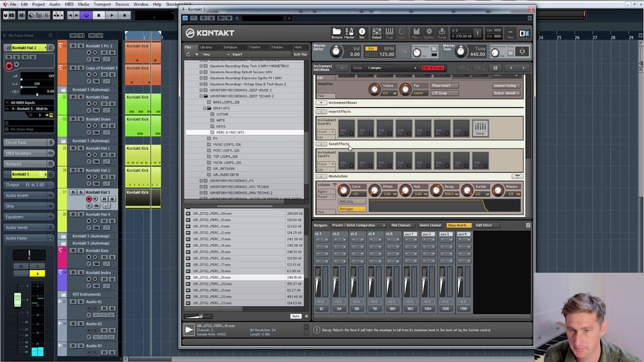Collapse the DRUM HITS folder
Viewport: 644px width, 362px height.
pos(205,109)
